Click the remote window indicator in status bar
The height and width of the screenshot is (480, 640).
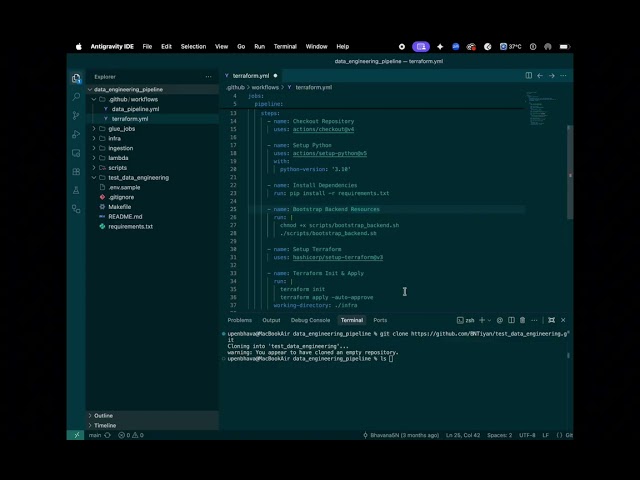[x=76, y=435]
